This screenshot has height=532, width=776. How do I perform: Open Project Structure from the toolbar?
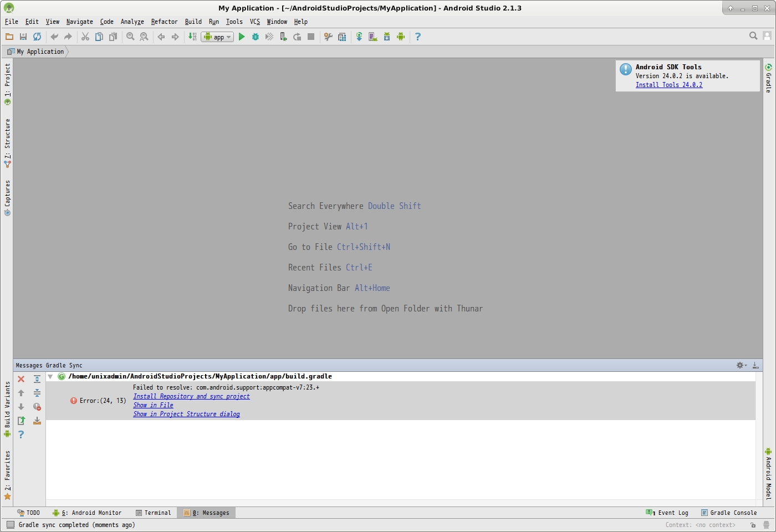[343, 37]
